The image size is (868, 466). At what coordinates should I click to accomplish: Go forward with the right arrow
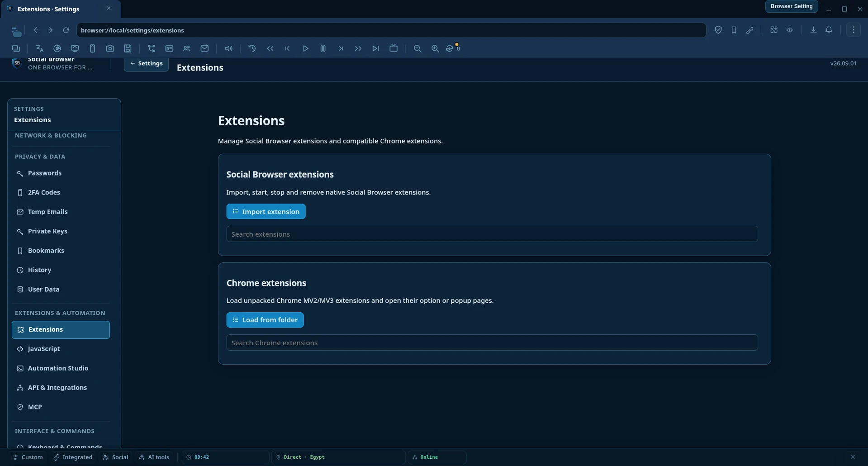[x=50, y=30]
